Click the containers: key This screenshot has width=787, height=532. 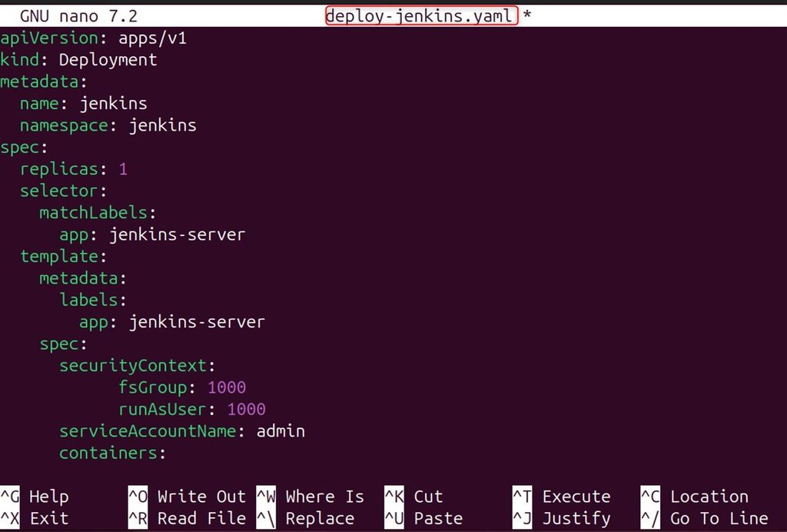[x=112, y=454]
